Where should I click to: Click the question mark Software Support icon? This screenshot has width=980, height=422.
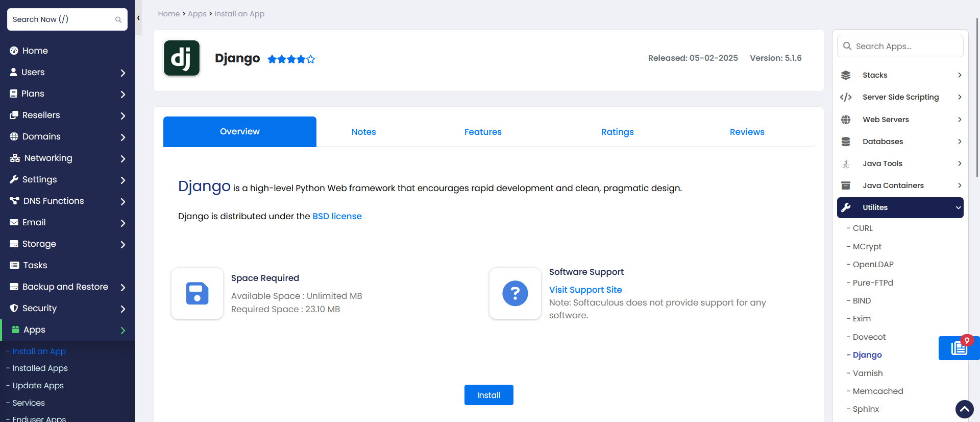pyautogui.click(x=515, y=293)
